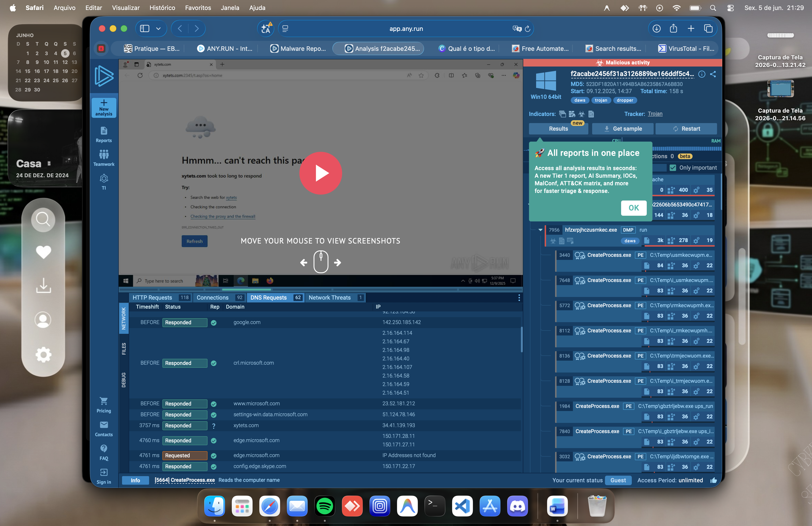Open the Reports section in the sidebar

point(104,134)
